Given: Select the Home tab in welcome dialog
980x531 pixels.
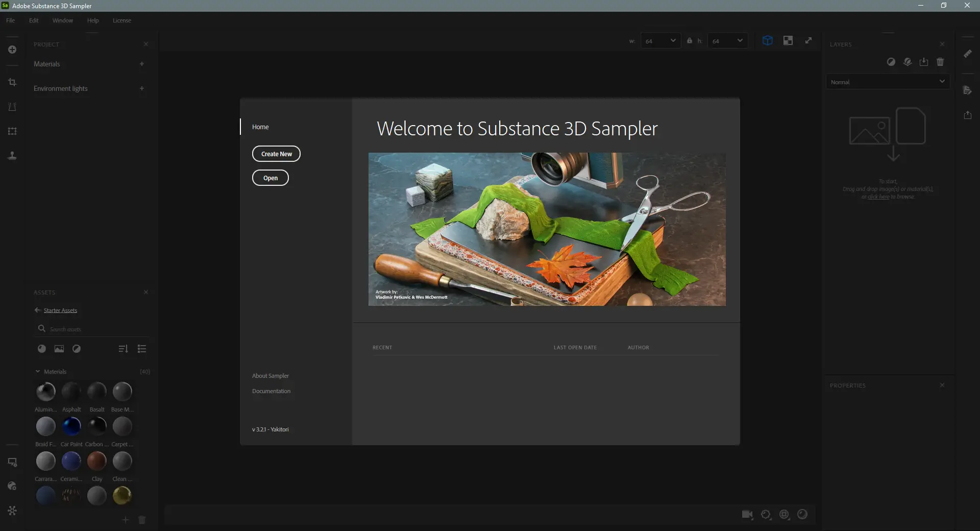Looking at the screenshot, I should pyautogui.click(x=260, y=127).
